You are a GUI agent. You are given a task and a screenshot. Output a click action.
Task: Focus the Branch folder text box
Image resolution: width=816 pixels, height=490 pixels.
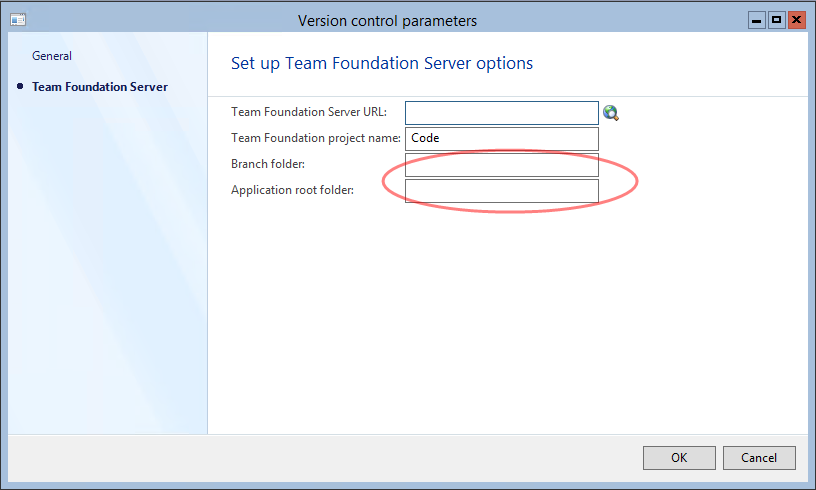(x=501, y=165)
